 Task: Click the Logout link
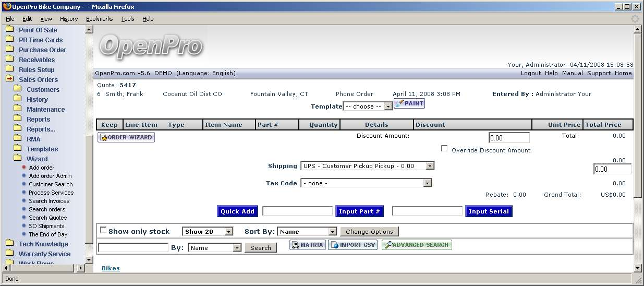point(531,73)
